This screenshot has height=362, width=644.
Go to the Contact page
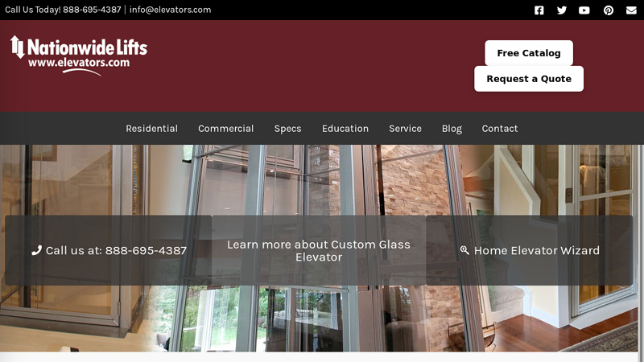(x=499, y=129)
